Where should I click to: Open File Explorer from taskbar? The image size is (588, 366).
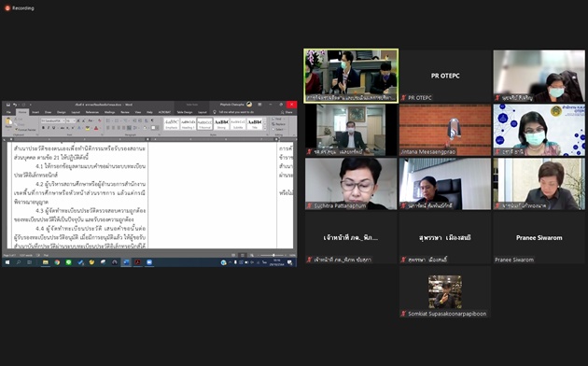pyautogui.click(x=46, y=262)
